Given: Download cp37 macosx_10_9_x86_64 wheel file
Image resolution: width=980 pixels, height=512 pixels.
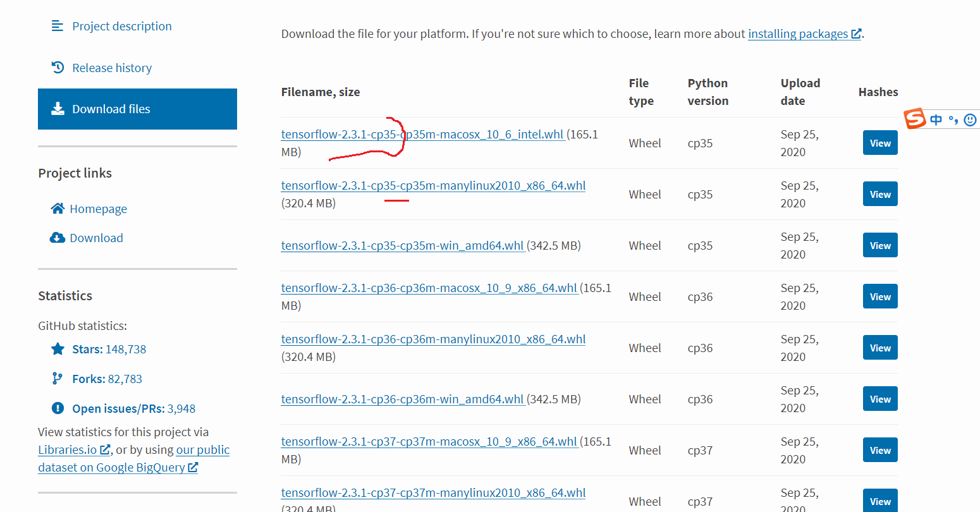Looking at the screenshot, I should tap(429, 441).
